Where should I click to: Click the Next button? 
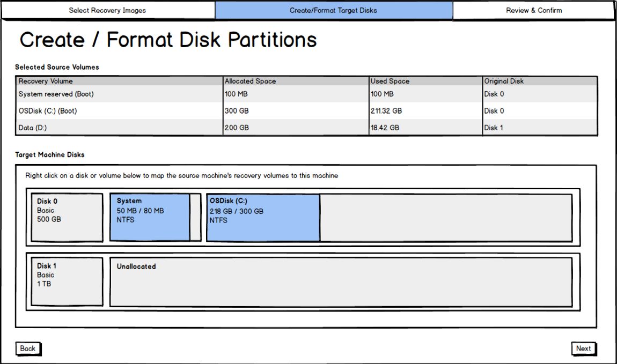point(583,348)
